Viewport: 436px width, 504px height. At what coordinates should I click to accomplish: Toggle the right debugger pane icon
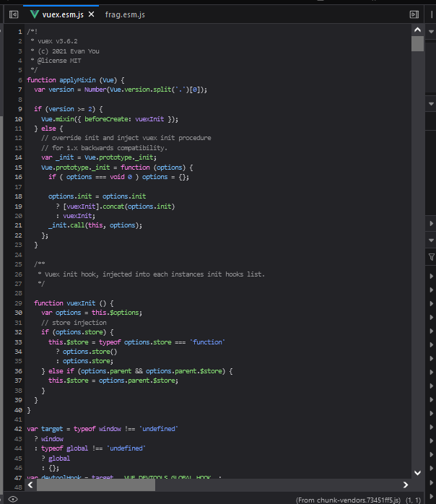click(414, 14)
